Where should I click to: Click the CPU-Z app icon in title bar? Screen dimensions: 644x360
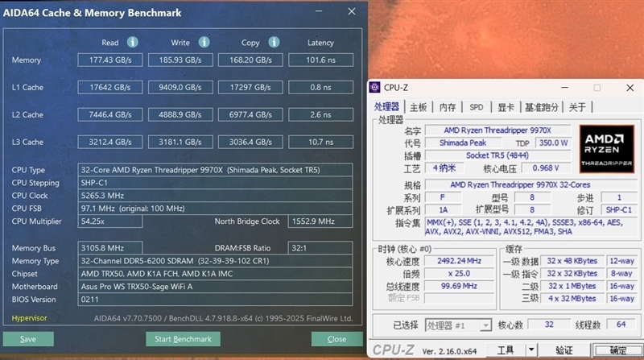pos(376,88)
